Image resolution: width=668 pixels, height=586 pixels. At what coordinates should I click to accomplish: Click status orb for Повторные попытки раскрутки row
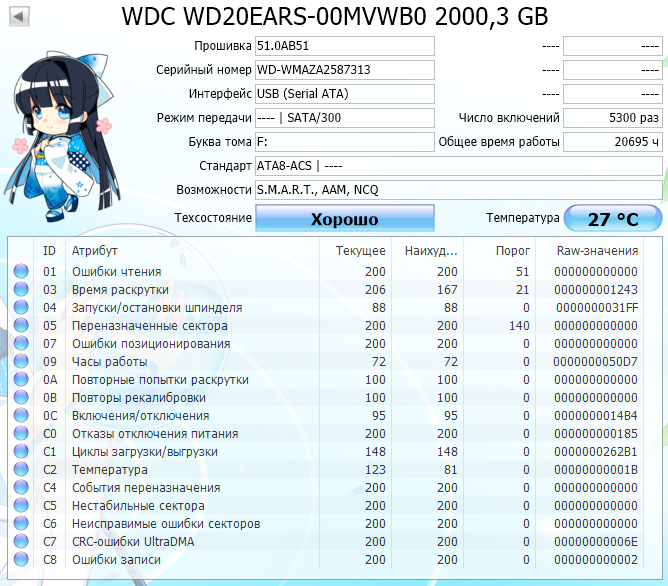pos(21,379)
